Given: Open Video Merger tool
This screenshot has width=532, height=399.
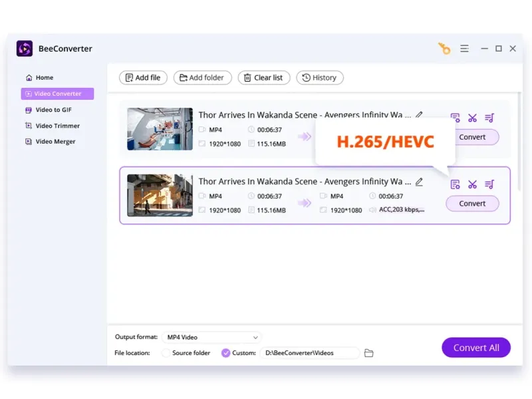Looking at the screenshot, I should (x=55, y=142).
